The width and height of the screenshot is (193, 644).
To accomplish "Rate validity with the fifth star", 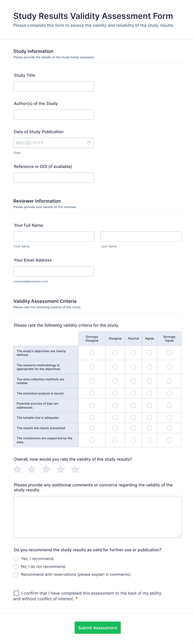I will 75,469.
